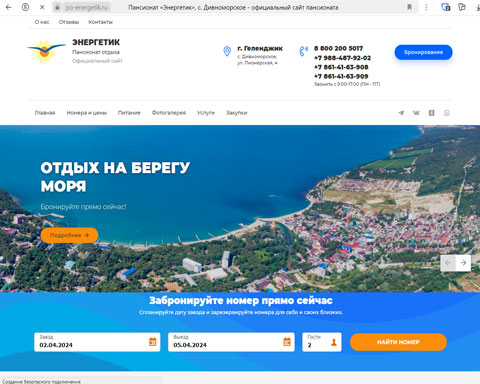Screen dimensions: 480x384
Task: Show next slide with the right arrow
Action: 463,263
